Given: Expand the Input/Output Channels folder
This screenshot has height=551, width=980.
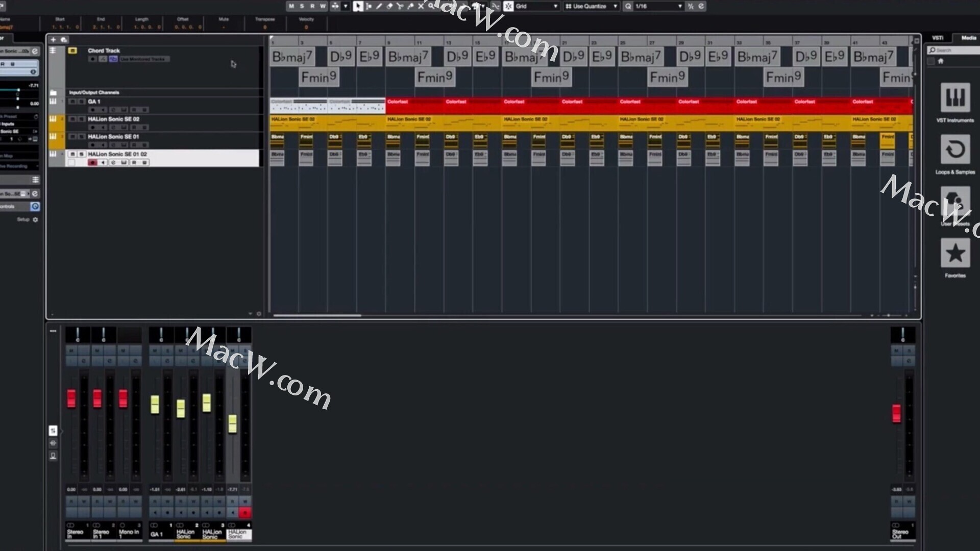Looking at the screenshot, I should coord(53,92).
